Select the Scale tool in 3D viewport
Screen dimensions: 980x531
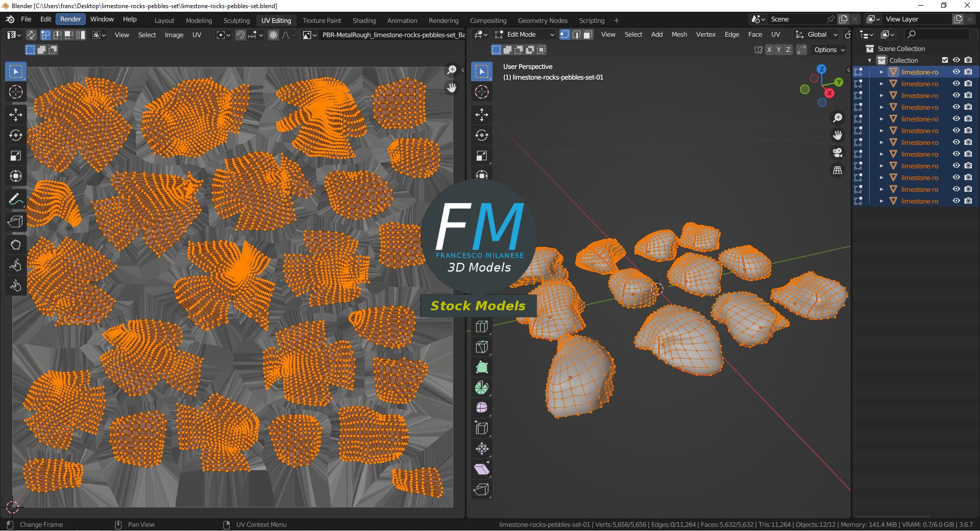(x=482, y=156)
